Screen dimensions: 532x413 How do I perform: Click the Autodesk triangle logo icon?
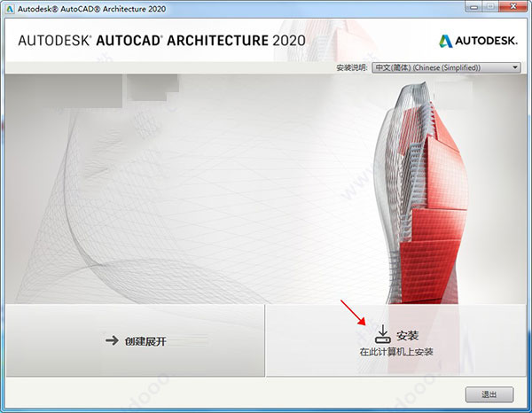click(x=446, y=39)
